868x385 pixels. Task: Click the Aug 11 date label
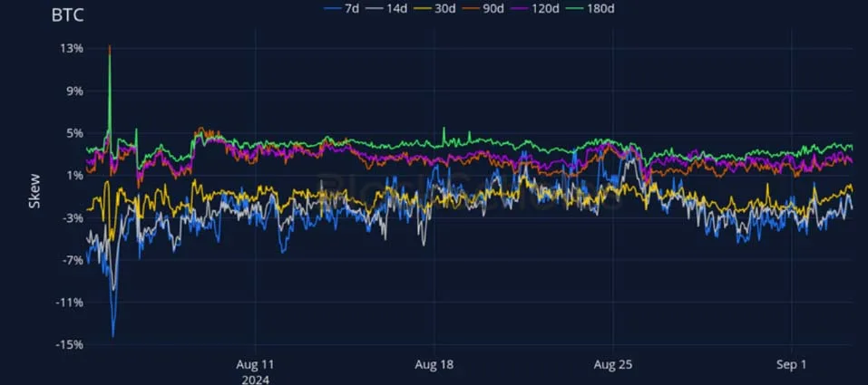(x=255, y=365)
